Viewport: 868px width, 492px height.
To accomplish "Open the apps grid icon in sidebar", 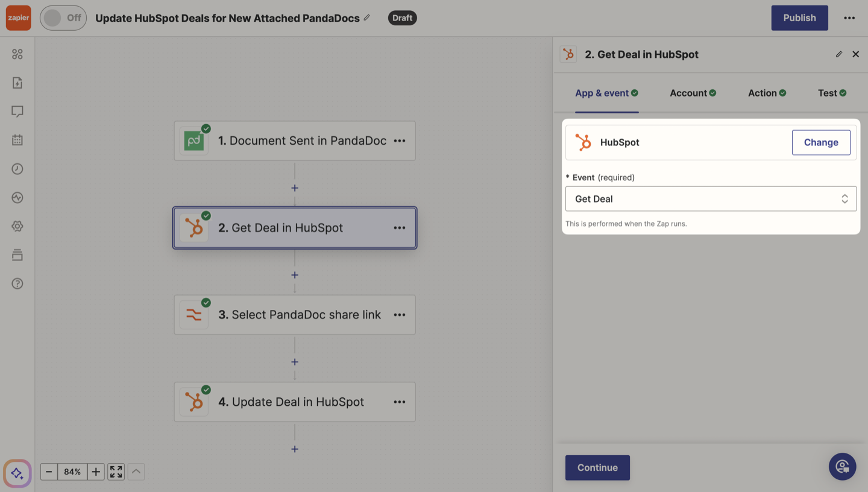I will [17, 54].
